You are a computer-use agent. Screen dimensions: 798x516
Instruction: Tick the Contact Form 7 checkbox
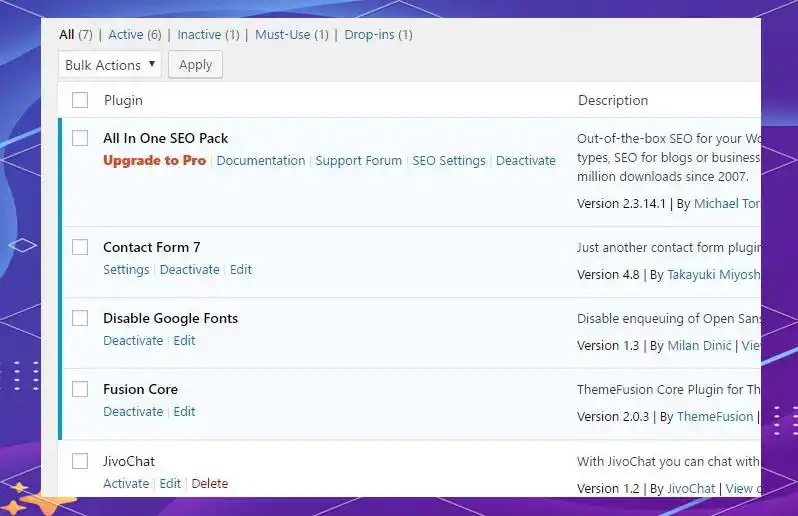click(80, 247)
